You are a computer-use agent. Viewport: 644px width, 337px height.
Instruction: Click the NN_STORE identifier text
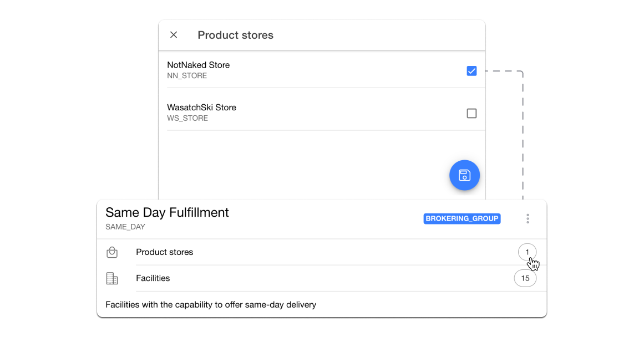(187, 76)
